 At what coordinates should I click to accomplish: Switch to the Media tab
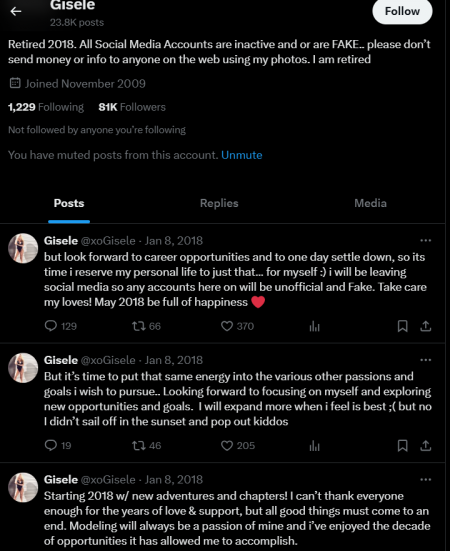point(370,203)
